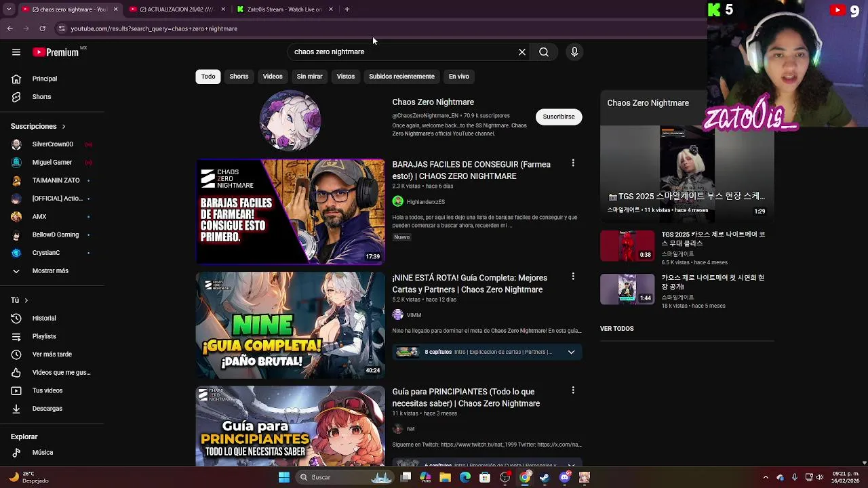Open Miguel Gamer subscription

[x=52, y=163]
